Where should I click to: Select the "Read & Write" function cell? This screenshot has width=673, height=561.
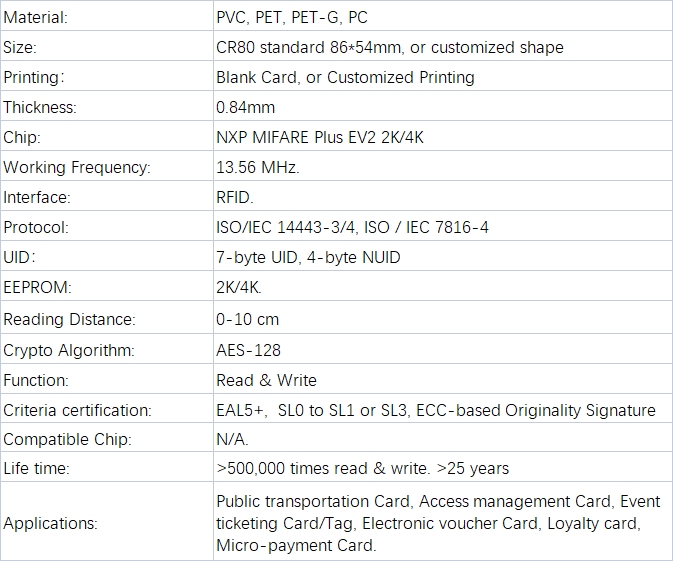point(266,380)
